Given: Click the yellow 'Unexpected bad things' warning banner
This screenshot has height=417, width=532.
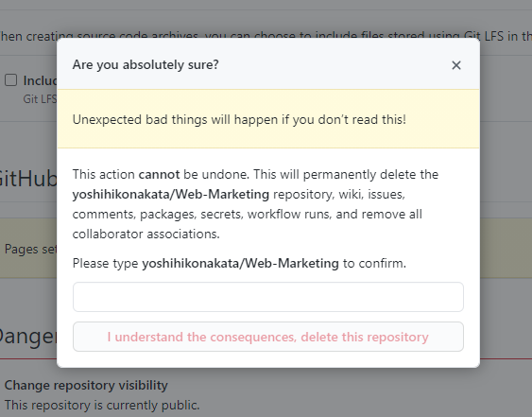Looking at the screenshot, I should click(268, 119).
